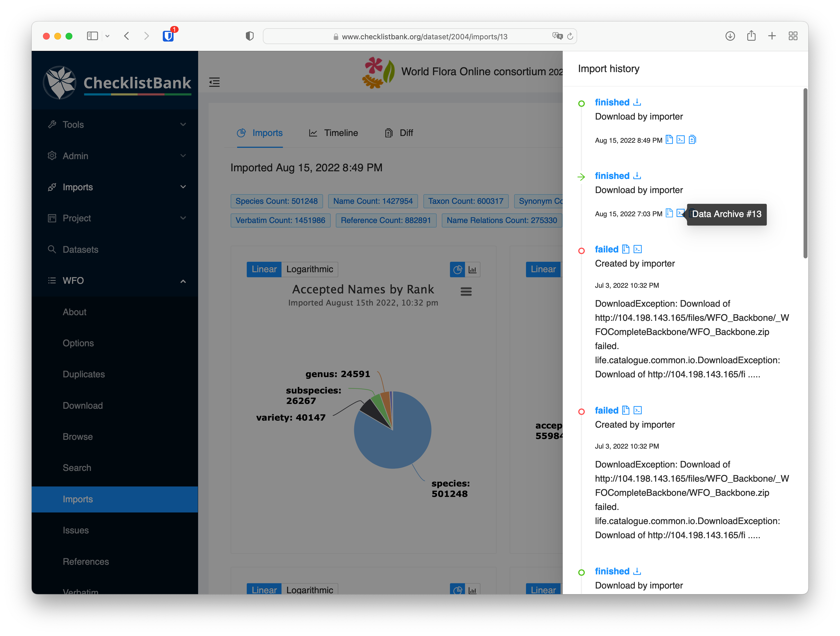Click the diff file icon for the 8:49 PM import
Viewport: 840px width, 636px height.
pyautogui.click(x=692, y=140)
